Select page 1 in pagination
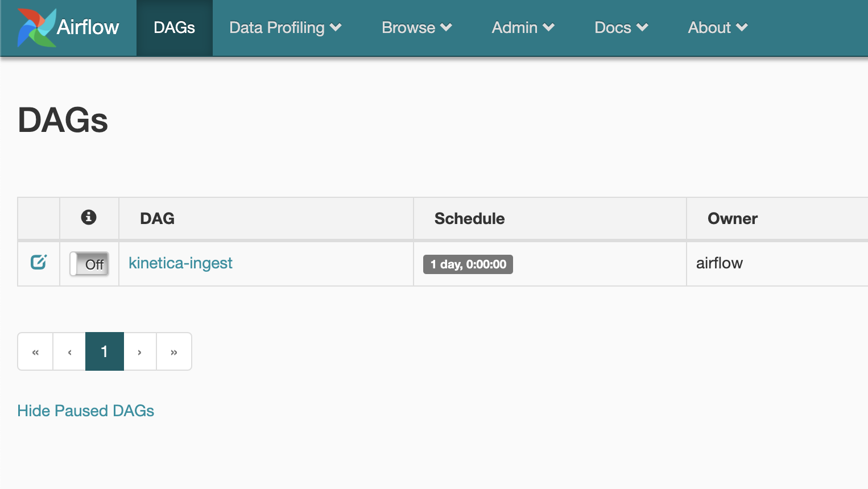Viewport: 868px width, 489px height. click(x=105, y=351)
